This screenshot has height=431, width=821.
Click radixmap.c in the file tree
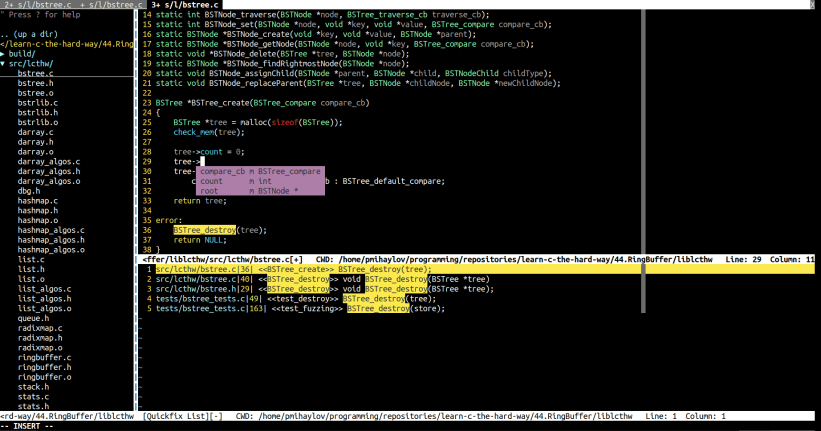pyautogui.click(x=42, y=327)
